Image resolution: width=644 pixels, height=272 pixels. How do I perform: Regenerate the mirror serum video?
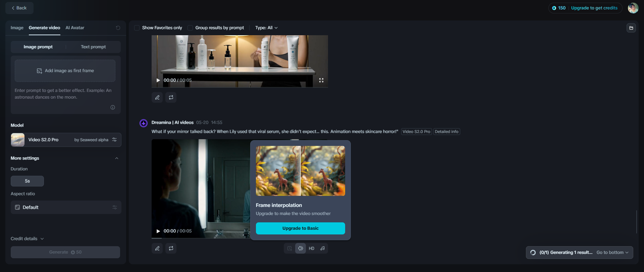171,248
